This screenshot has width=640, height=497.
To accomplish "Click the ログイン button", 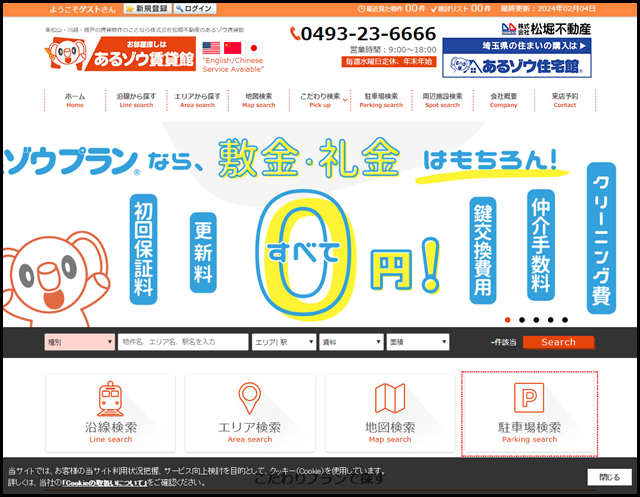I will coord(195,9).
